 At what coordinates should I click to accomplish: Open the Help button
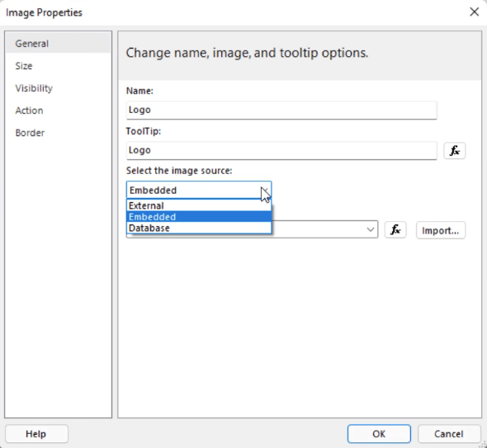(36, 434)
